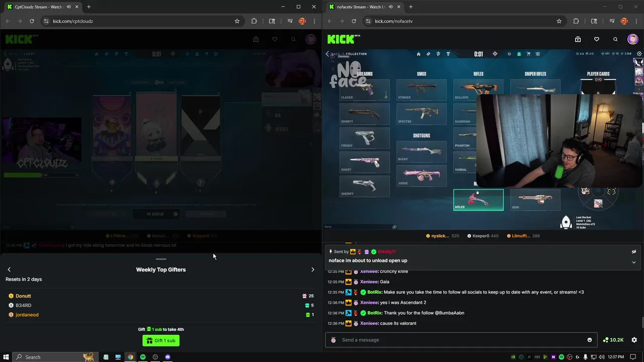Open the search icon in nofacetv Kick header

pos(615,39)
